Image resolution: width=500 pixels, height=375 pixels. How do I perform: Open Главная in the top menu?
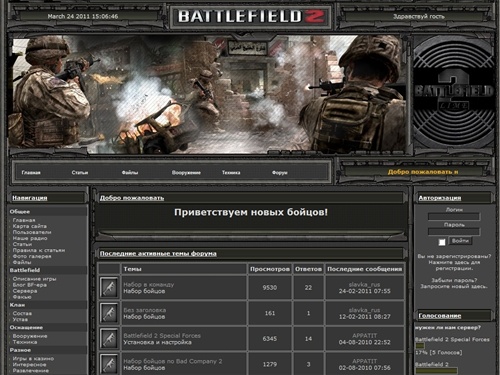pyautogui.click(x=31, y=173)
